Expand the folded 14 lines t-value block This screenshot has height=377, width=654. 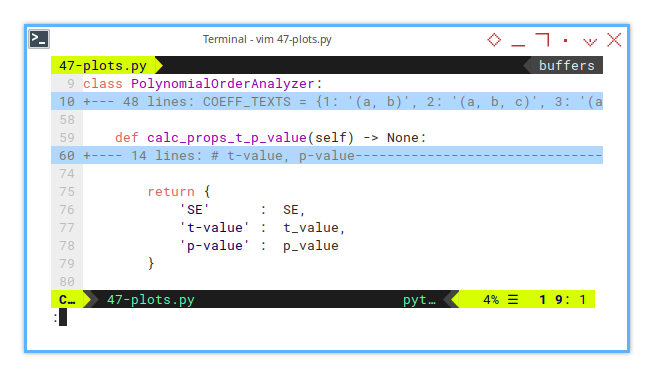pyautogui.click(x=327, y=155)
